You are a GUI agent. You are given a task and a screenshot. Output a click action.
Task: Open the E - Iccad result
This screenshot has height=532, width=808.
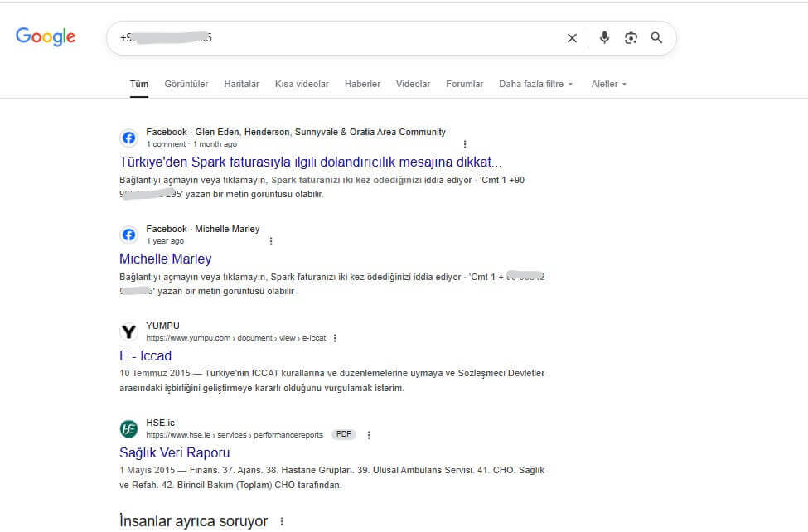pos(145,355)
